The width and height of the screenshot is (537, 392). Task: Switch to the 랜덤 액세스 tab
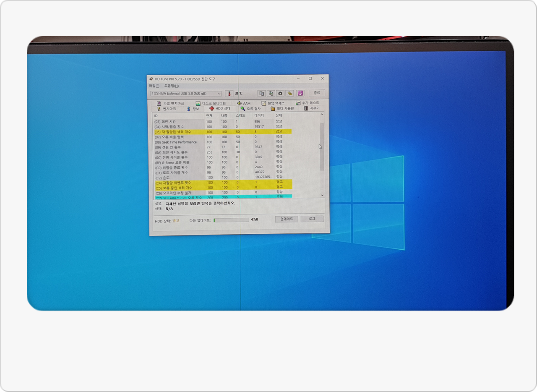(273, 103)
